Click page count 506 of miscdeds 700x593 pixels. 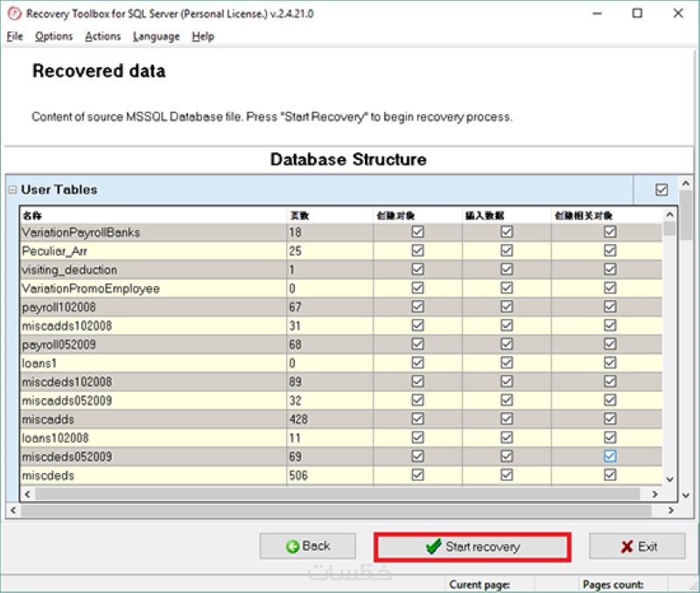[298, 476]
